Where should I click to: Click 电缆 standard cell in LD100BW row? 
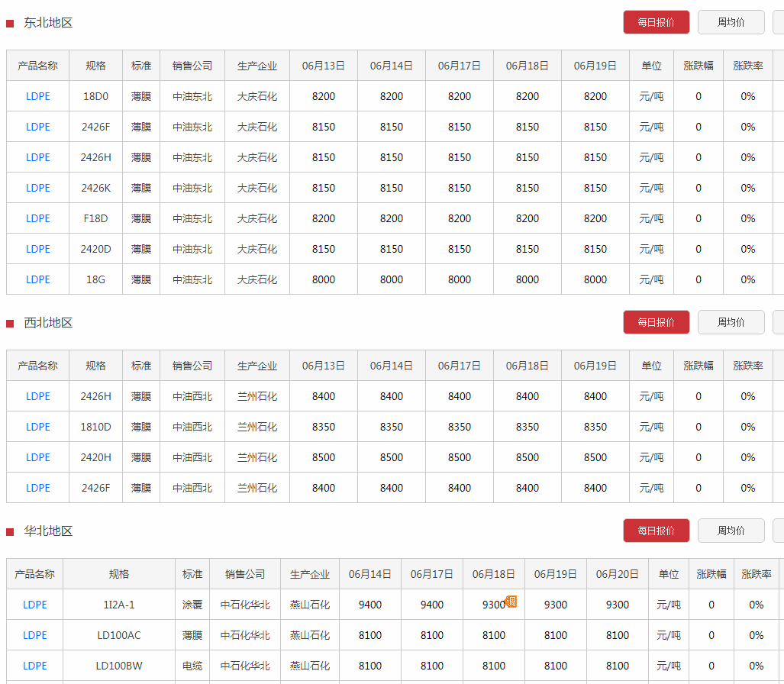(x=192, y=666)
